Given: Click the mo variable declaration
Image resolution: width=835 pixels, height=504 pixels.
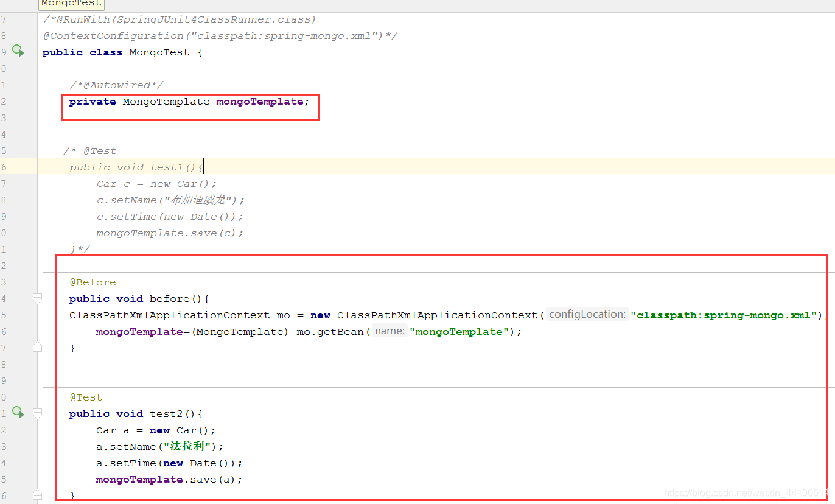Looking at the screenshot, I should tap(284, 315).
